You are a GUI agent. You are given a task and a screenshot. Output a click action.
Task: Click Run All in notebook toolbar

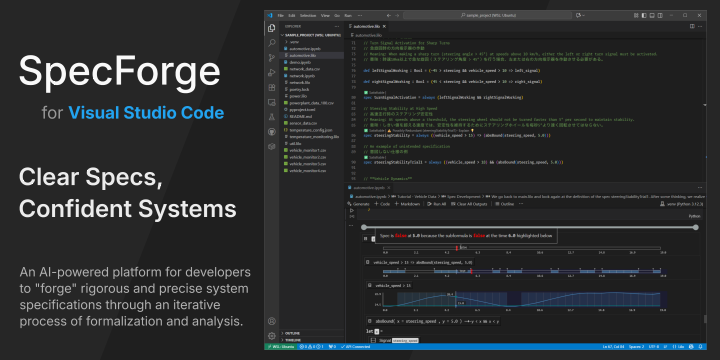click(437, 203)
